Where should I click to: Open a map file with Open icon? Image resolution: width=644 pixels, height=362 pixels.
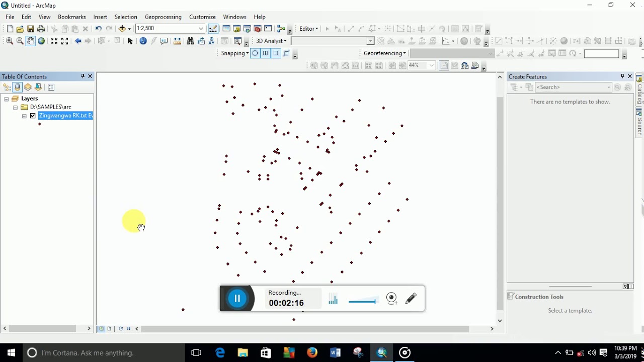pyautogui.click(x=20, y=29)
